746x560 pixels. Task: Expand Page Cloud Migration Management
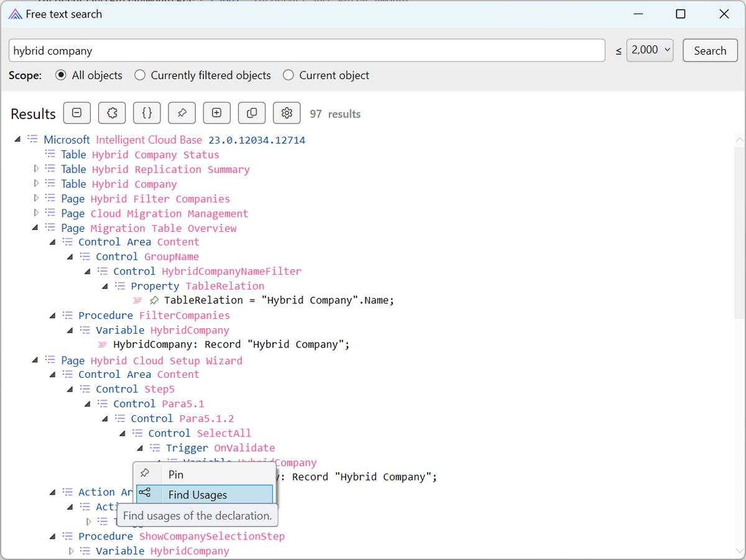click(x=36, y=213)
